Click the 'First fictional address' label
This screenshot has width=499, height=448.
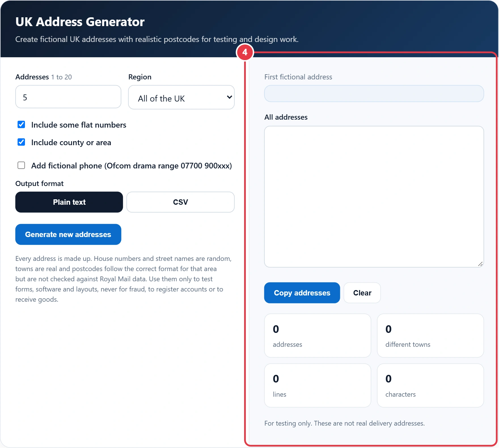click(x=298, y=77)
